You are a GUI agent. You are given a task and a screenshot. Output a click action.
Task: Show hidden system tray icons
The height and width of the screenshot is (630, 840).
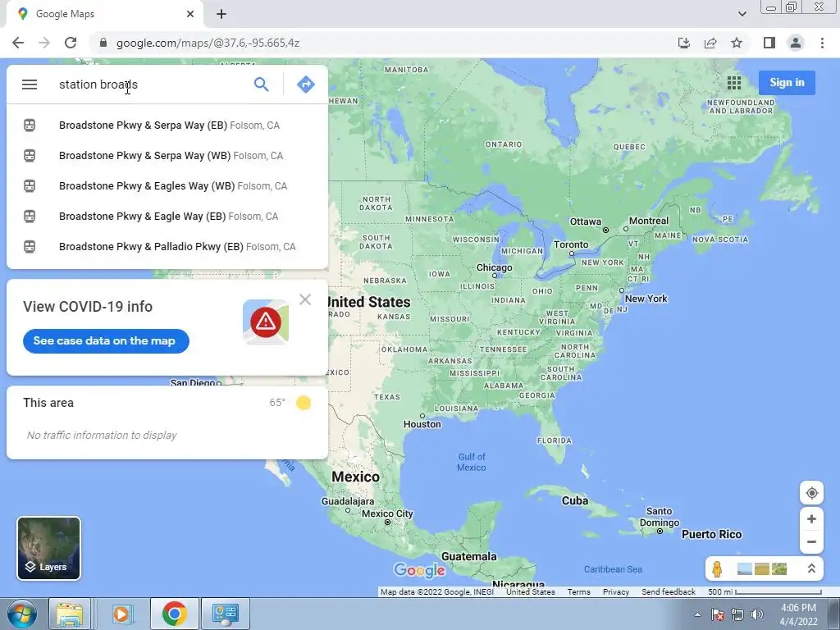point(697,614)
